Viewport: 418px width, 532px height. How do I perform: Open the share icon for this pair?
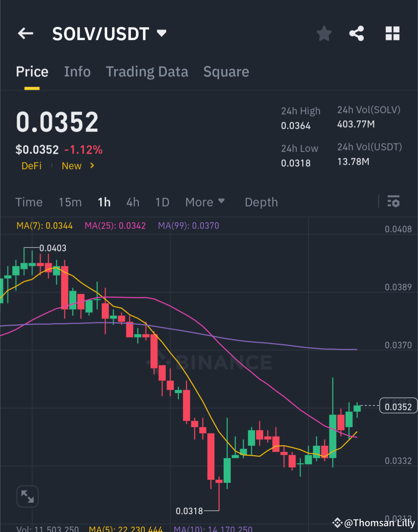356,33
